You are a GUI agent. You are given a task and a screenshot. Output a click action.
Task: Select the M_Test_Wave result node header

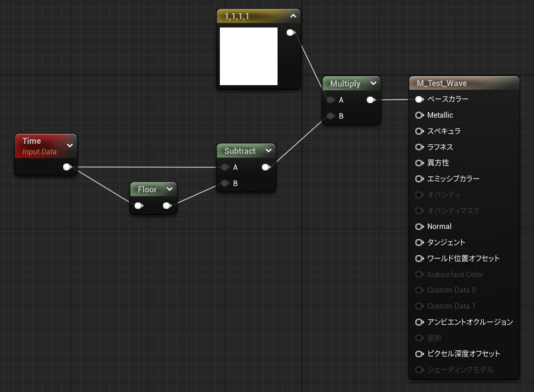pos(464,83)
